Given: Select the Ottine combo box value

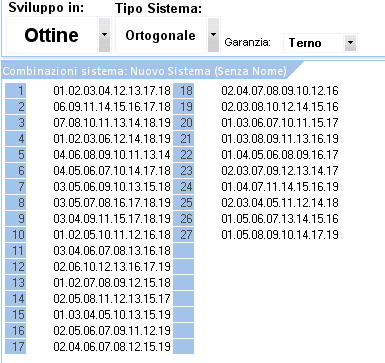Looking at the screenshot, I should [x=52, y=35].
